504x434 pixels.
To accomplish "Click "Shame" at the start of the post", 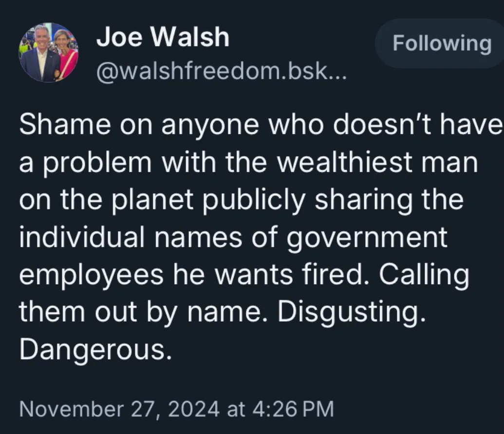I will 65,125.
